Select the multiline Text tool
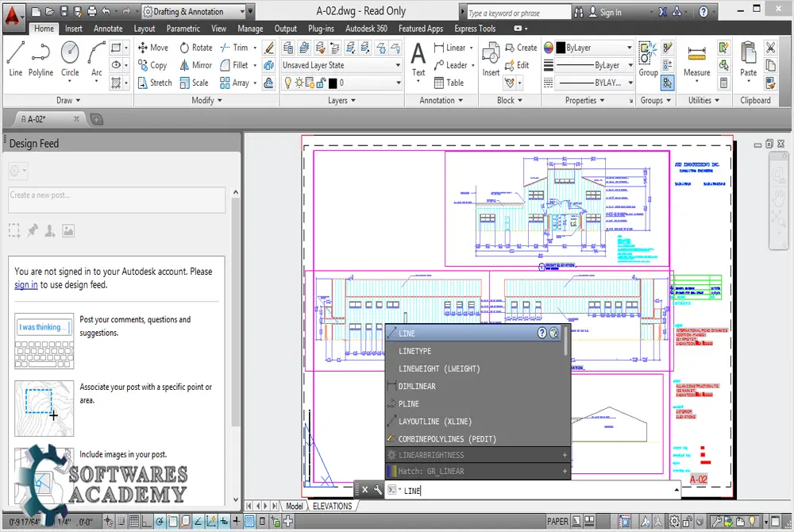This screenshot has height=532, width=794. click(x=418, y=59)
